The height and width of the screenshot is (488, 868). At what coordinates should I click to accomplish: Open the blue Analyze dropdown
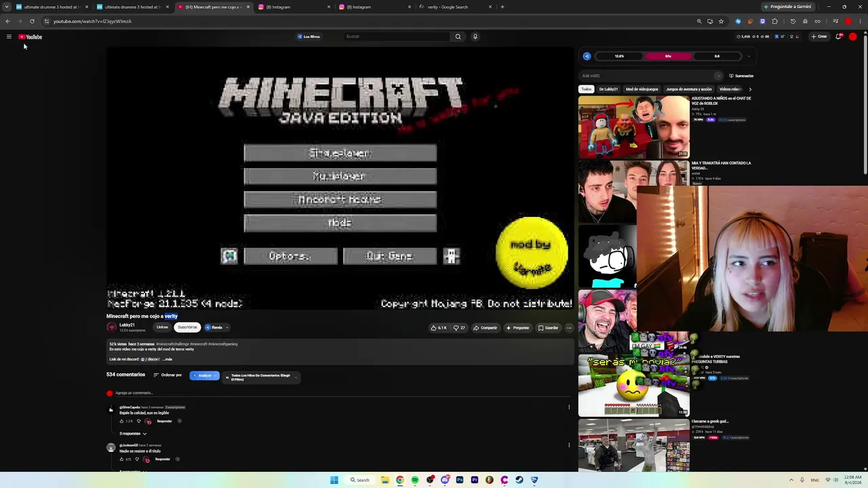point(204,375)
